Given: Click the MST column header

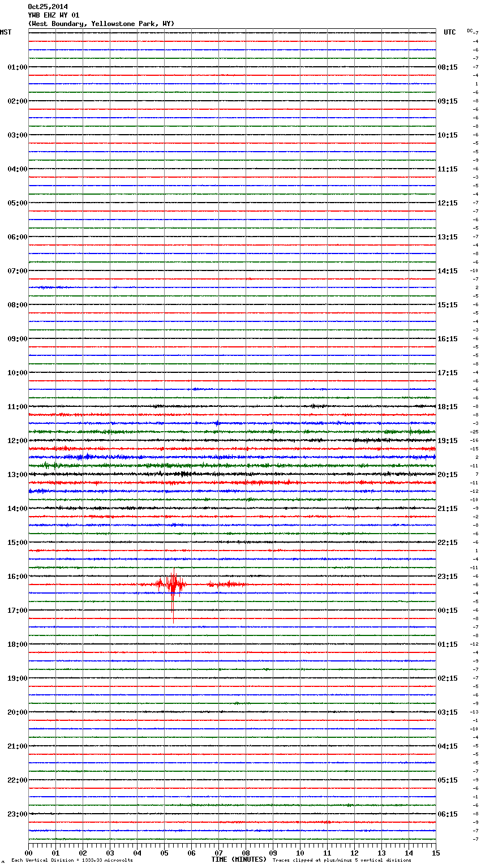Looking at the screenshot, I should (x=6, y=32).
